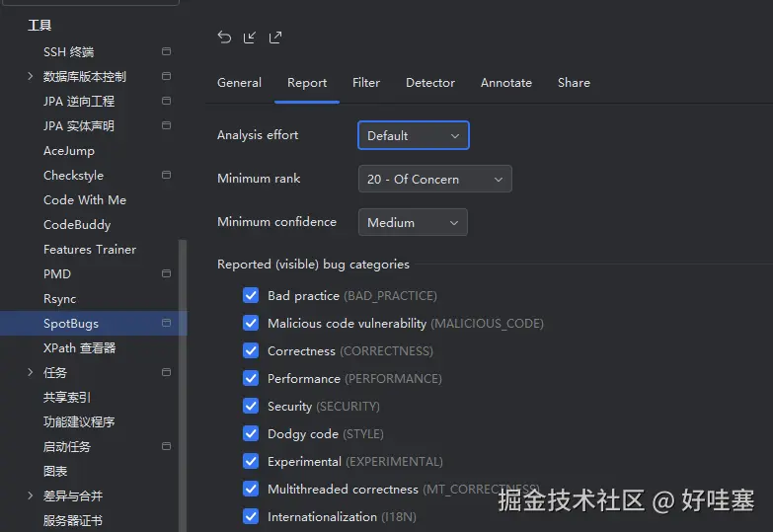Click the Minimum rank label
This screenshot has height=532, width=773.
[x=259, y=178]
